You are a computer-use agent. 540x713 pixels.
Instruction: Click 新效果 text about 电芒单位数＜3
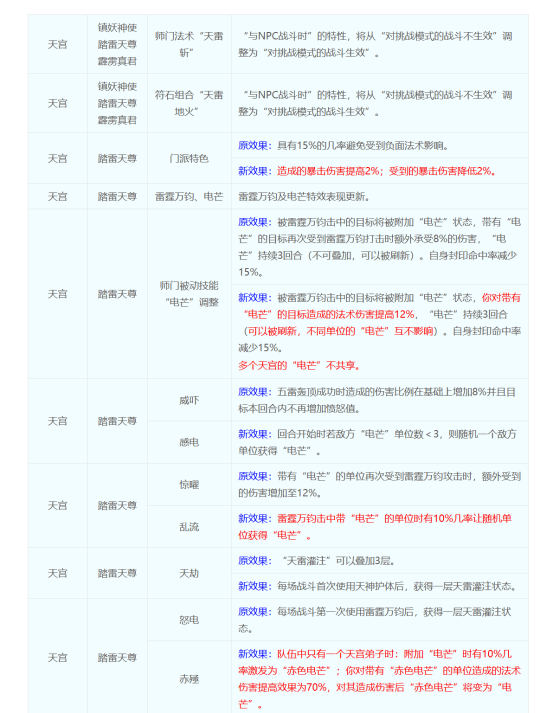pos(377,442)
